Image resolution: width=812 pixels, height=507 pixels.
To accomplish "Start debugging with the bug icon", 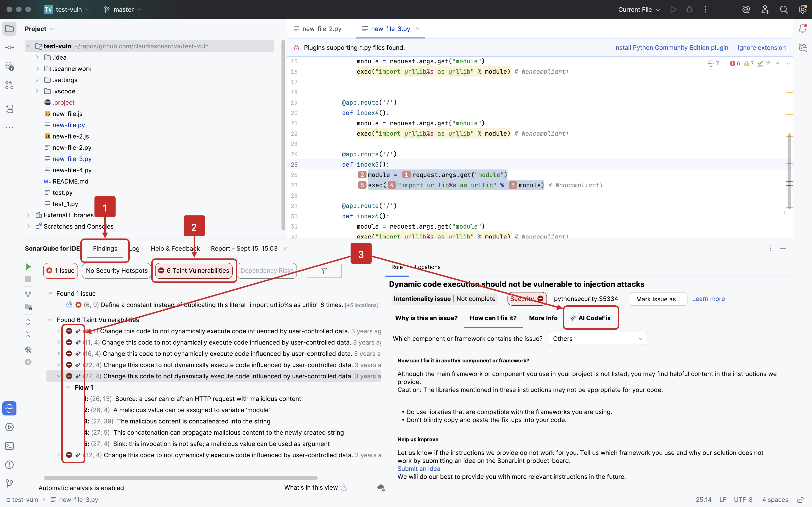I will (x=690, y=9).
